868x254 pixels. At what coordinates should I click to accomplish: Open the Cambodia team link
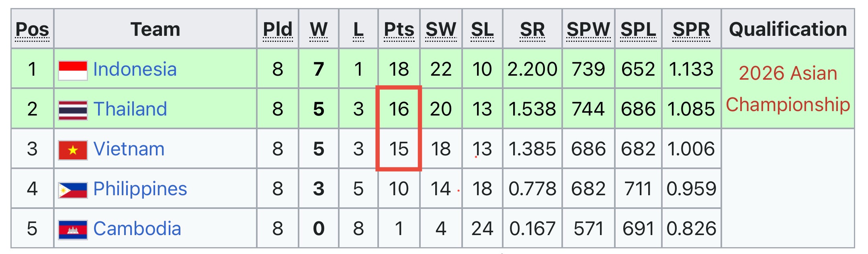click(137, 229)
